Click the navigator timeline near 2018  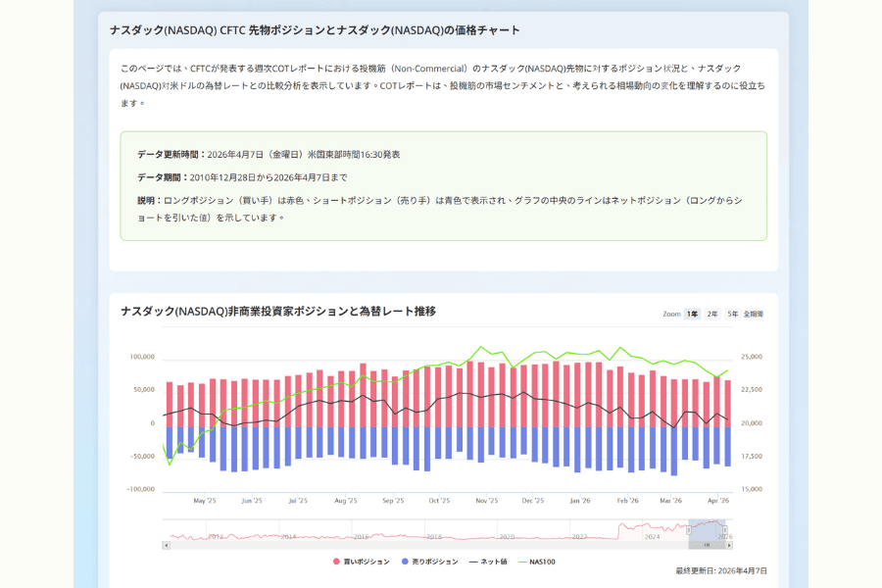click(x=434, y=535)
